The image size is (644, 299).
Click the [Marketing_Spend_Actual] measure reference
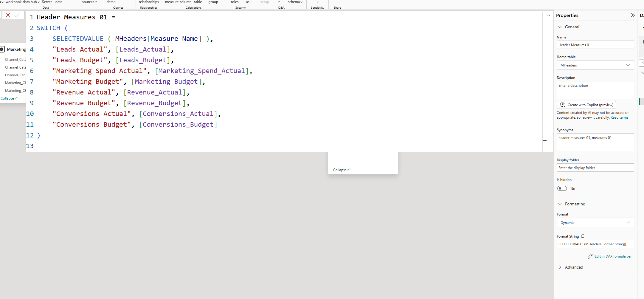pos(202,71)
